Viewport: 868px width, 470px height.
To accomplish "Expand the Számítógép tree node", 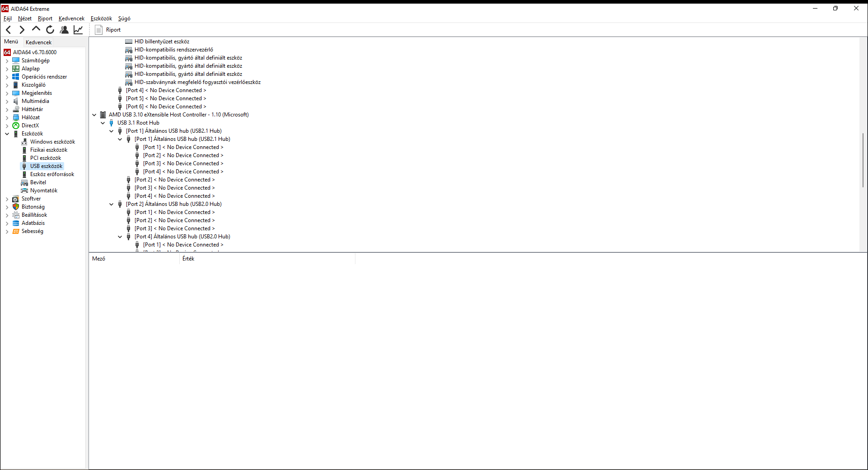I will (x=7, y=60).
